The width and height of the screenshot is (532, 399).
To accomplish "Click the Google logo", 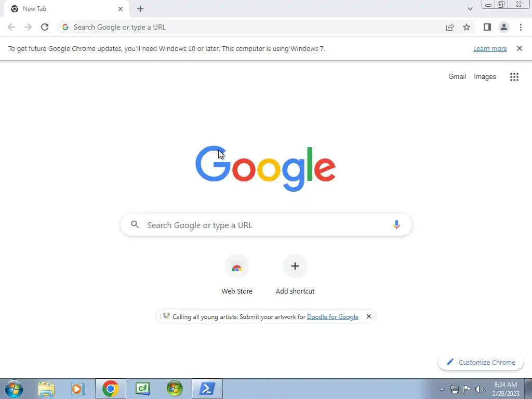I will 265,169.
